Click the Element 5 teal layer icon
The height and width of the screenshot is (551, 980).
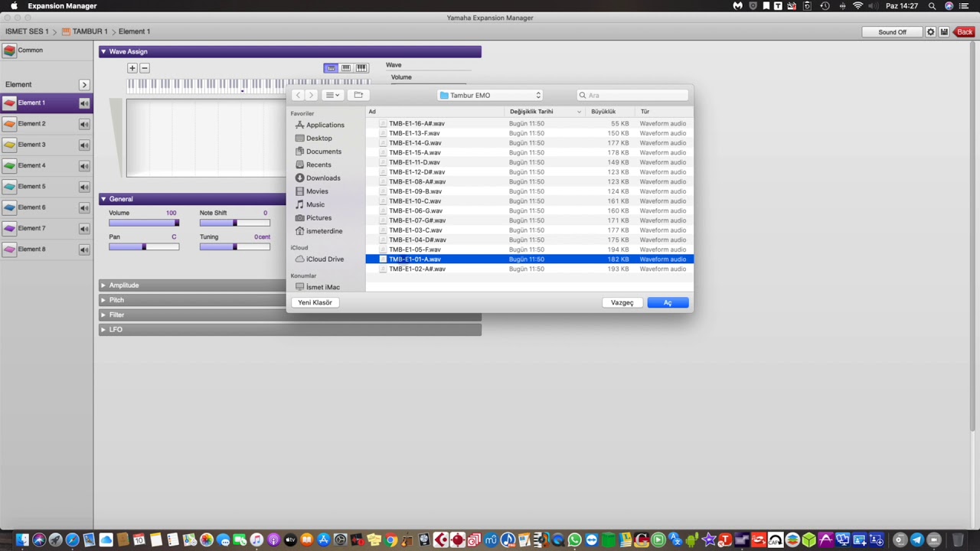[x=9, y=186]
